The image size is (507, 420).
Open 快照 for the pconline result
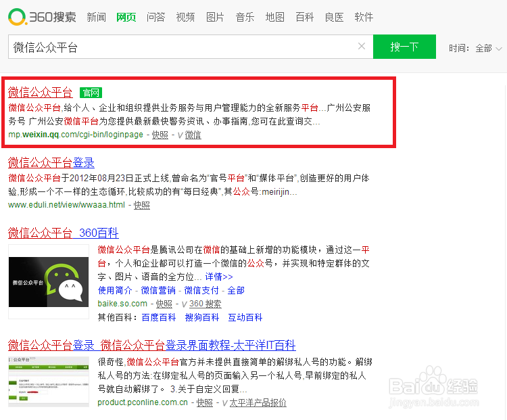205,403
